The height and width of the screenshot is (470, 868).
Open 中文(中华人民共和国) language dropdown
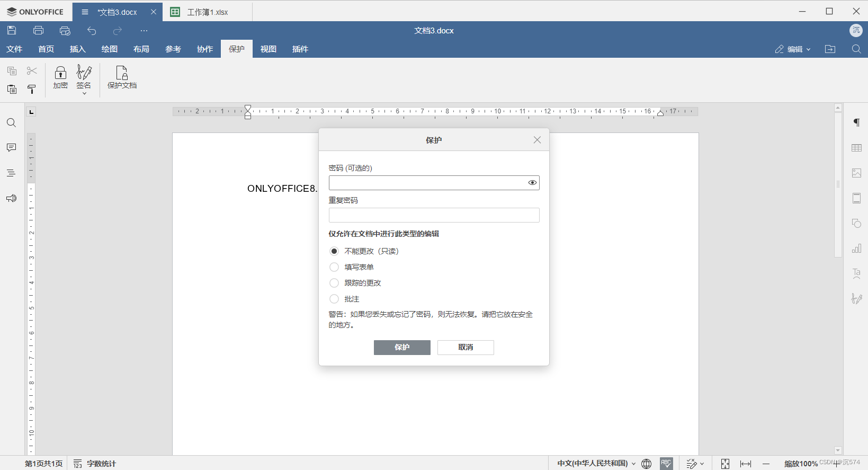596,464
